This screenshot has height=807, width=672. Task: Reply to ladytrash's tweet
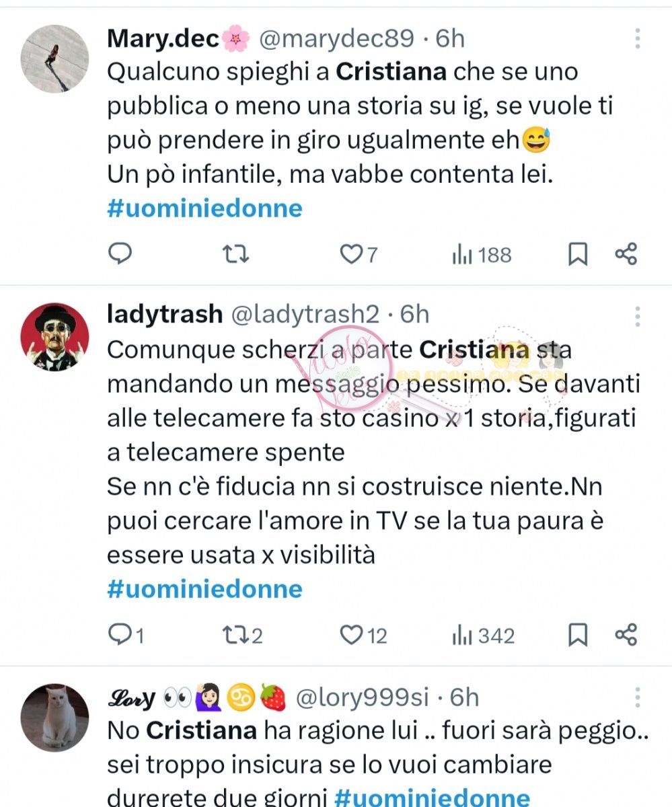point(126,635)
